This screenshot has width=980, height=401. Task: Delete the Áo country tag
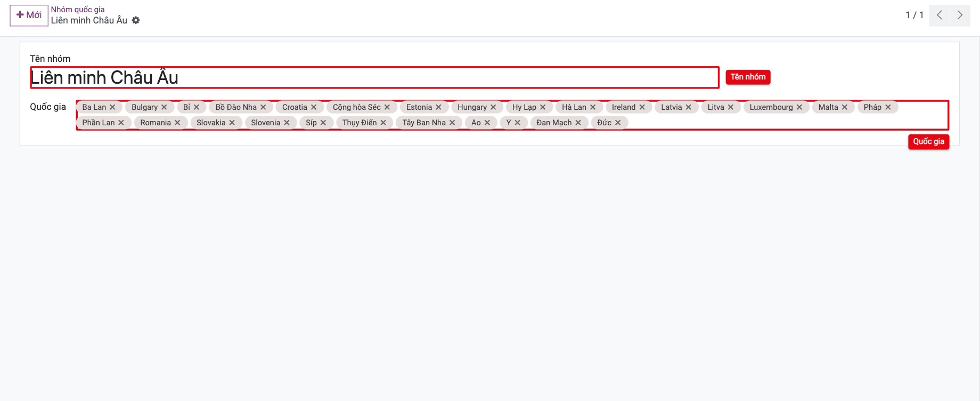[x=487, y=123]
